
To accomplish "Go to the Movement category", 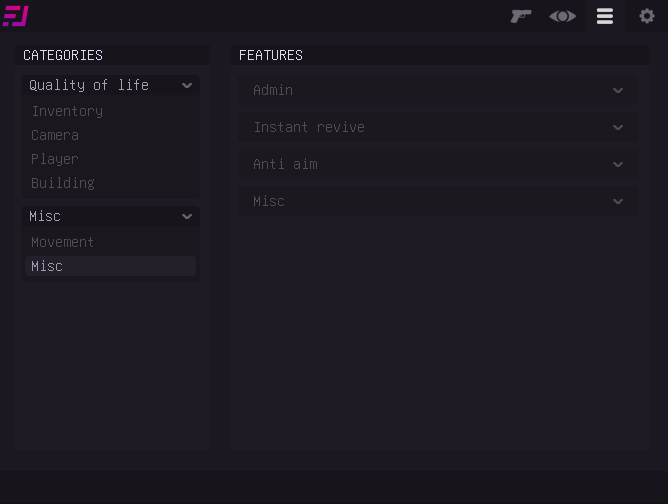I will (63, 242).
